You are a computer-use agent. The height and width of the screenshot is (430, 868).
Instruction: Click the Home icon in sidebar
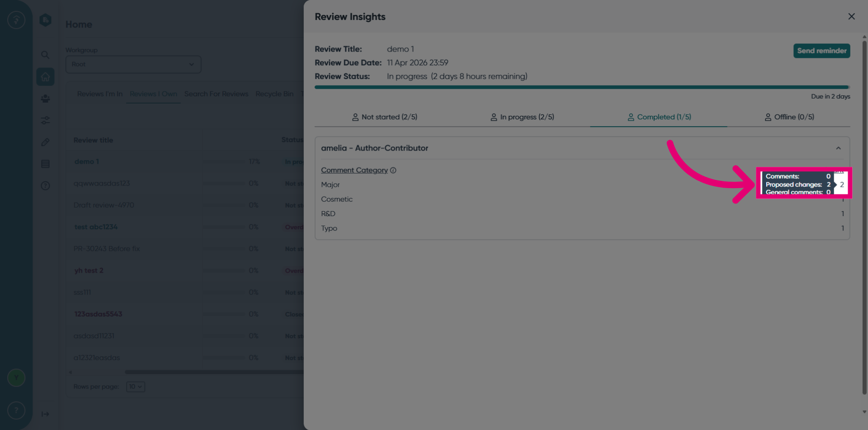(45, 77)
